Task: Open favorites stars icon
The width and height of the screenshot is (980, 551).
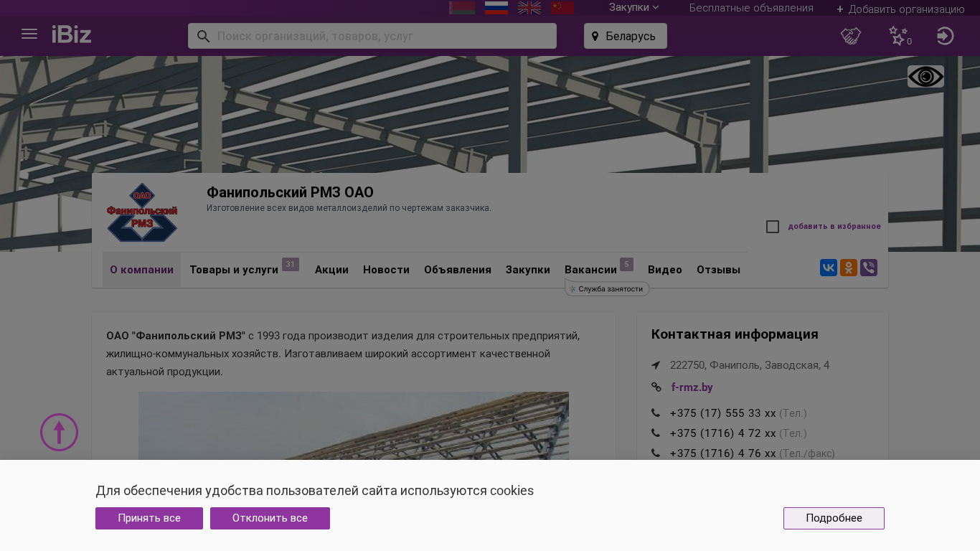Action: tap(898, 36)
